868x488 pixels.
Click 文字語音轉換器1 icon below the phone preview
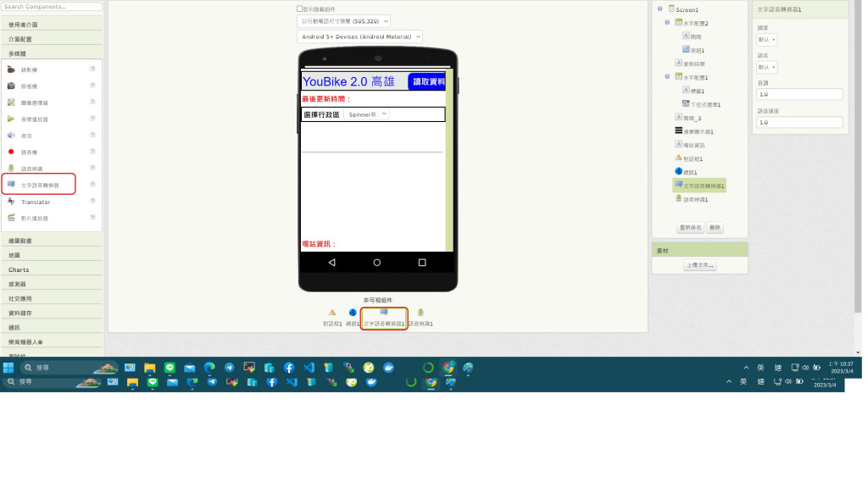[384, 313]
